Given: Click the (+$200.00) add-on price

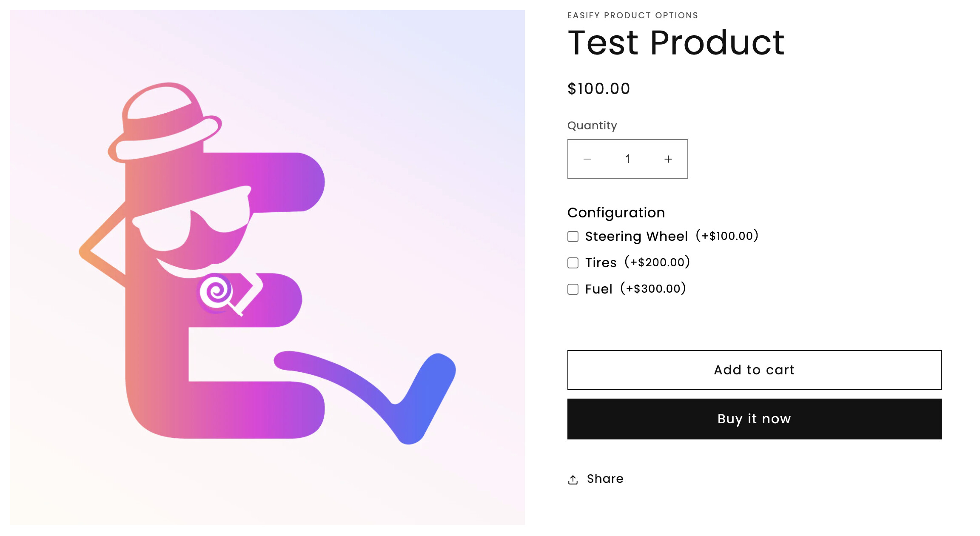Looking at the screenshot, I should tap(657, 262).
